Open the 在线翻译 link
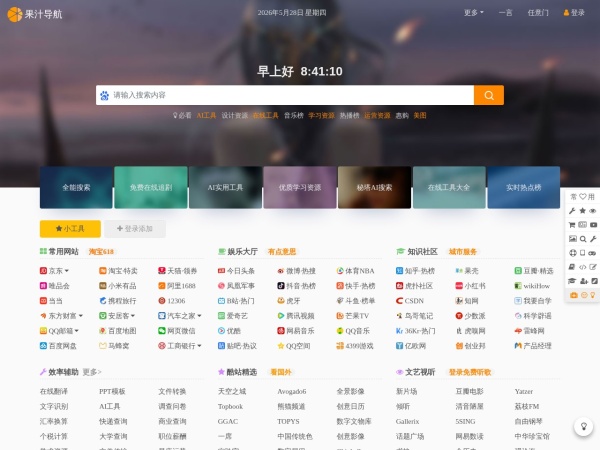The image size is (600, 450). (x=54, y=391)
